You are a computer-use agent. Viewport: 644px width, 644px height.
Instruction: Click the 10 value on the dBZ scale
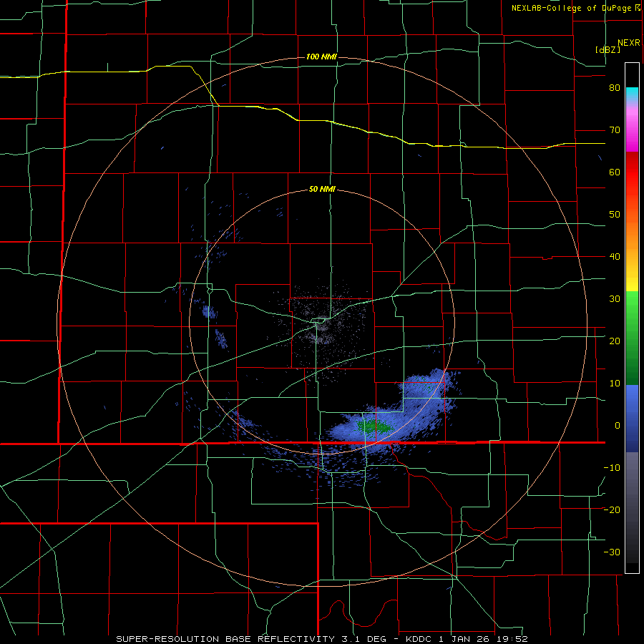click(x=615, y=384)
